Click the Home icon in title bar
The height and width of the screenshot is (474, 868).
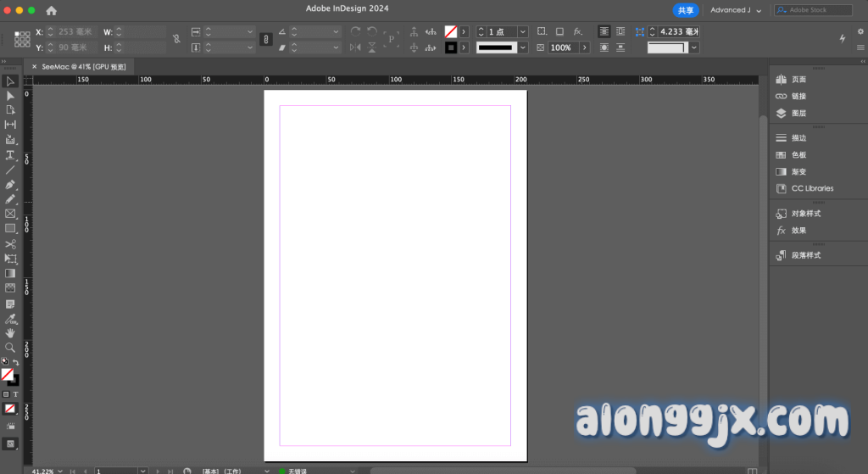(x=51, y=10)
